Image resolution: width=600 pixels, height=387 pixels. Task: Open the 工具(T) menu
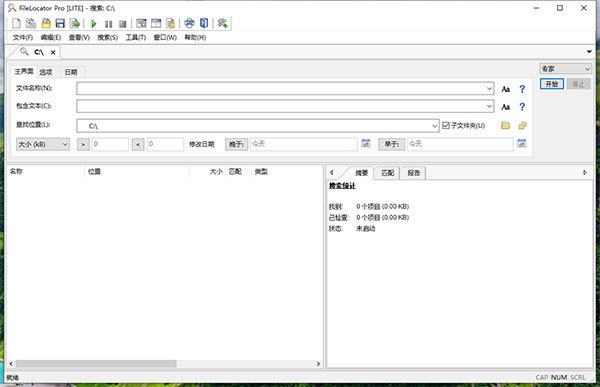(x=136, y=38)
